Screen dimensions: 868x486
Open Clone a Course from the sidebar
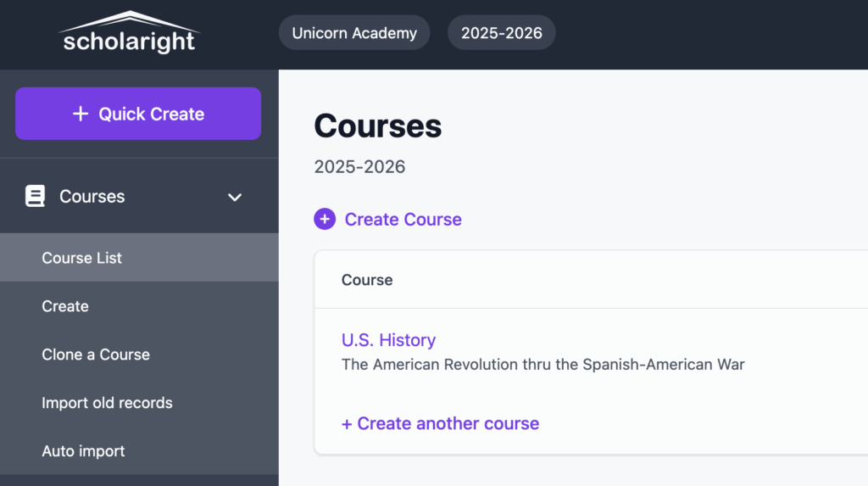pyautogui.click(x=96, y=355)
